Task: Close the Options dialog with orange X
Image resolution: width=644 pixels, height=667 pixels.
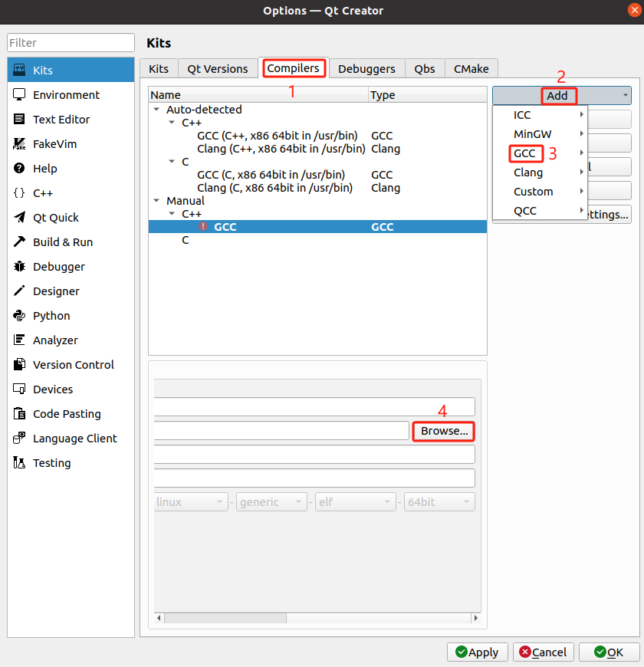Action: tap(634, 10)
